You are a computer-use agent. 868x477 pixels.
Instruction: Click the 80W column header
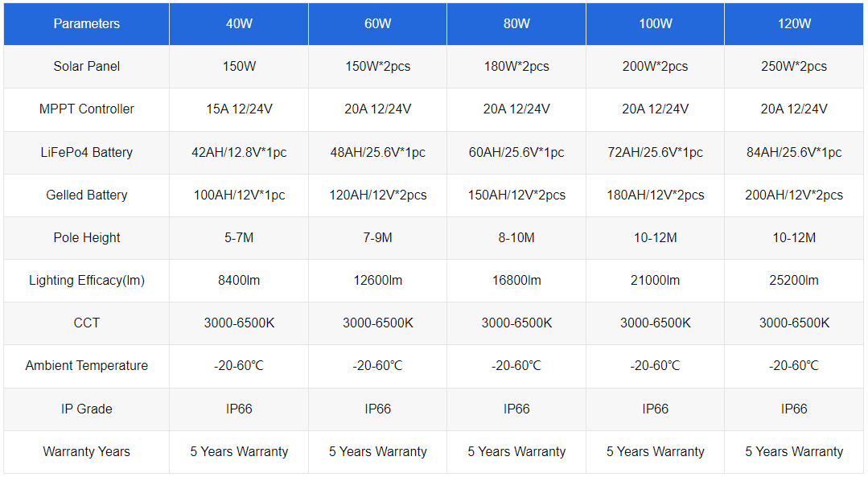(516, 24)
